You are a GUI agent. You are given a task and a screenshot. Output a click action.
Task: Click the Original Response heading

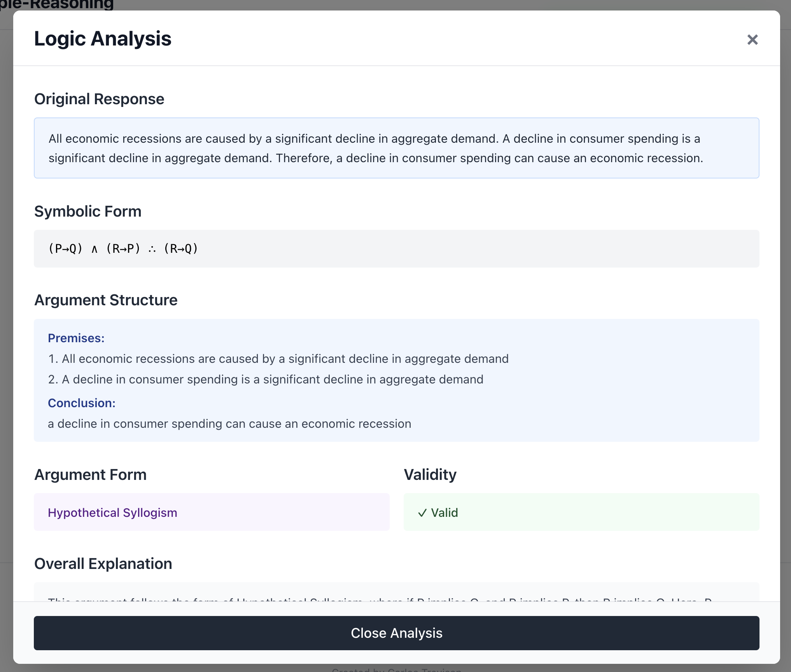click(99, 99)
